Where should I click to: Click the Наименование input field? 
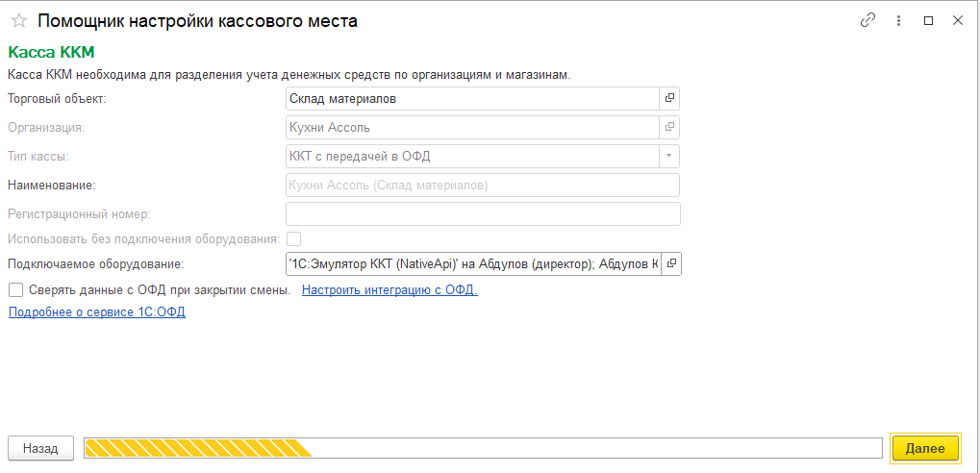[483, 186]
